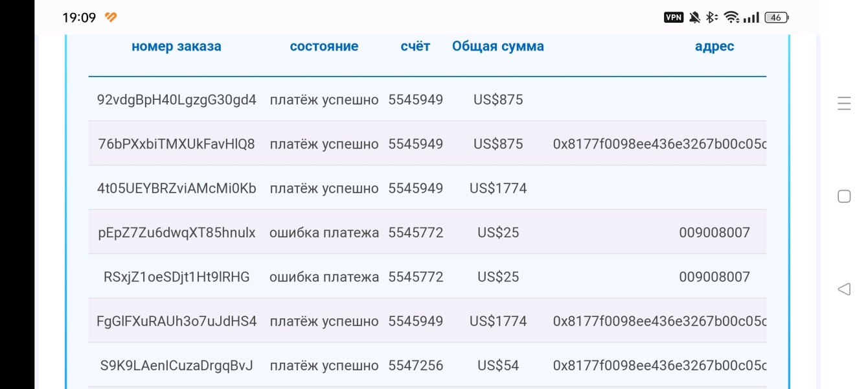This screenshot has height=389, width=868.
Task: Tap the Bluetooth status icon
Action: tap(711, 18)
